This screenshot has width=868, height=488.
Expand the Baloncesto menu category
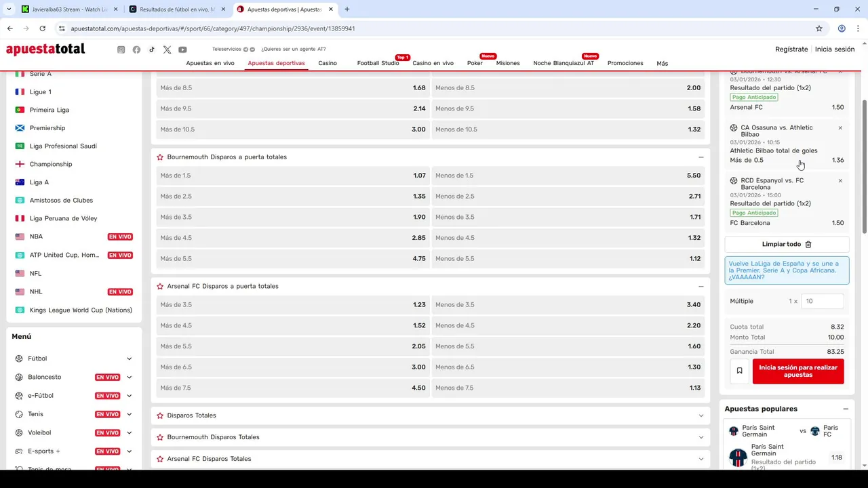click(129, 378)
